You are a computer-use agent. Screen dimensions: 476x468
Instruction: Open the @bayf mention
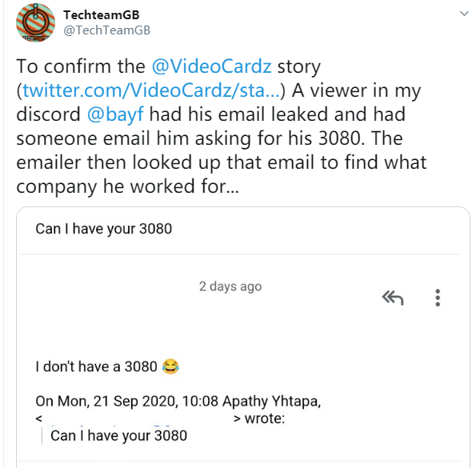(x=115, y=114)
